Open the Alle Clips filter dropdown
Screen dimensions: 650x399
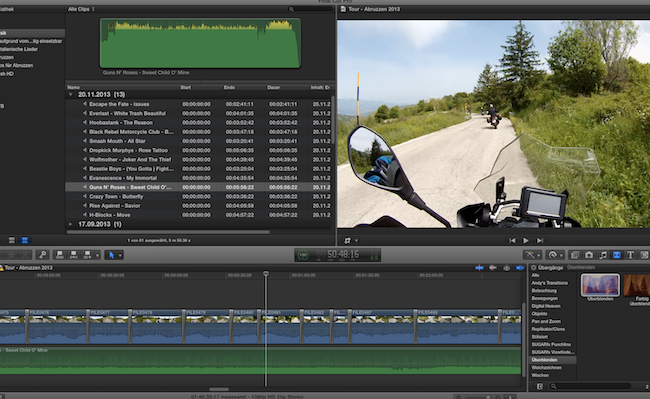81,9
